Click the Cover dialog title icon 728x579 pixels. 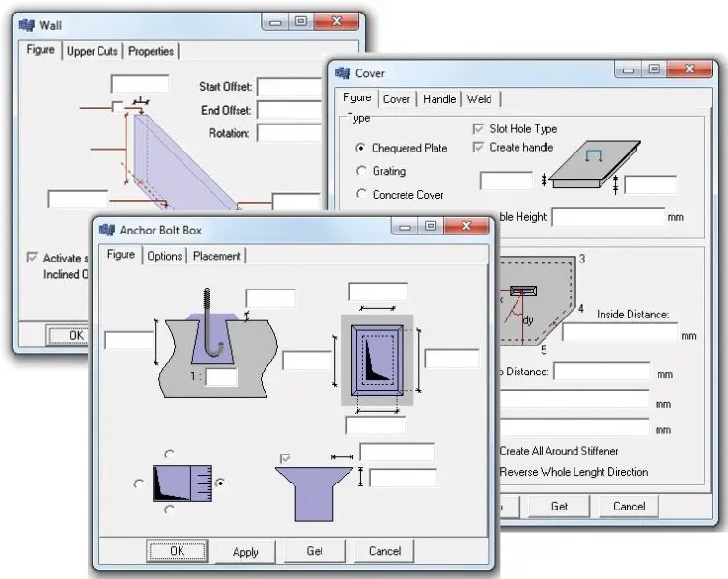tap(343, 73)
